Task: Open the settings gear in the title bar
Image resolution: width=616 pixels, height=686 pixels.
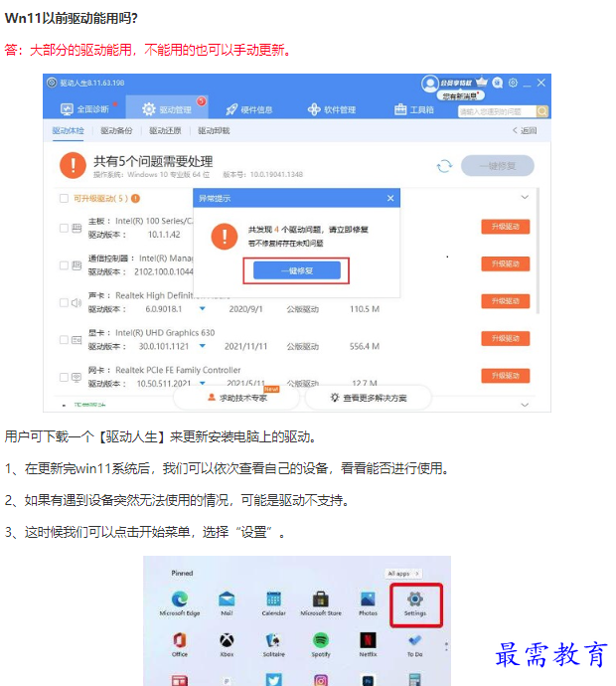Action: click(x=513, y=83)
